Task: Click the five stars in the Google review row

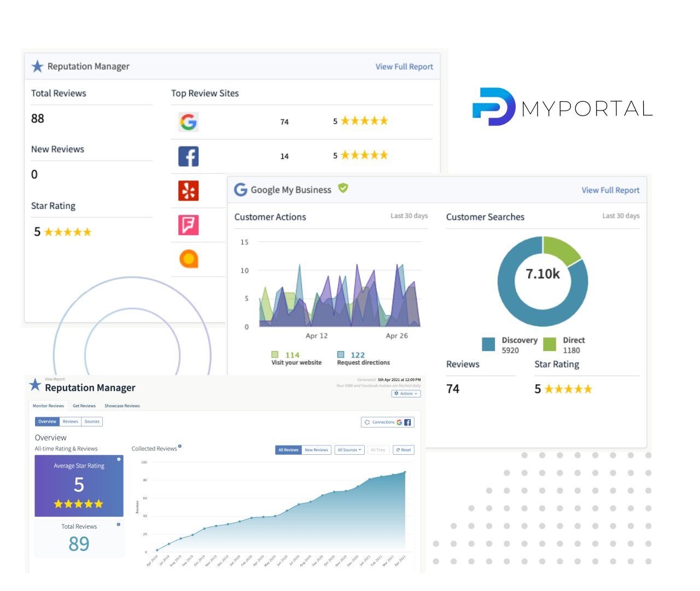Action: point(364,121)
